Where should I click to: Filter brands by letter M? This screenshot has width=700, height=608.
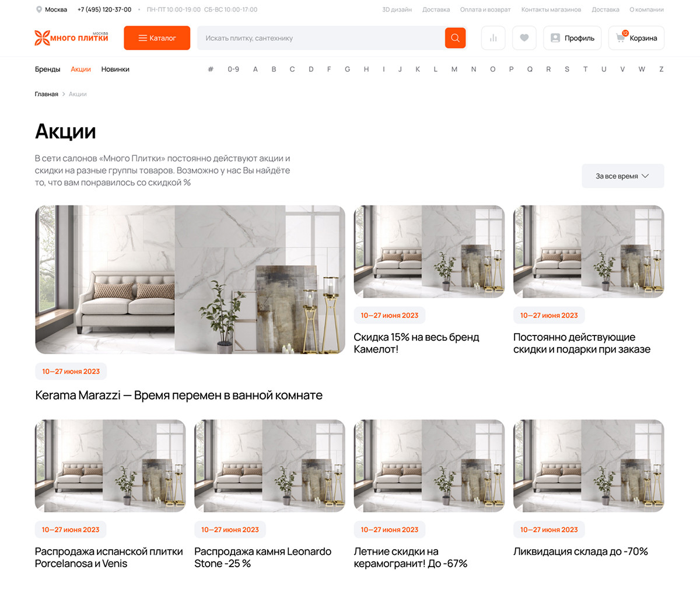[454, 69]
